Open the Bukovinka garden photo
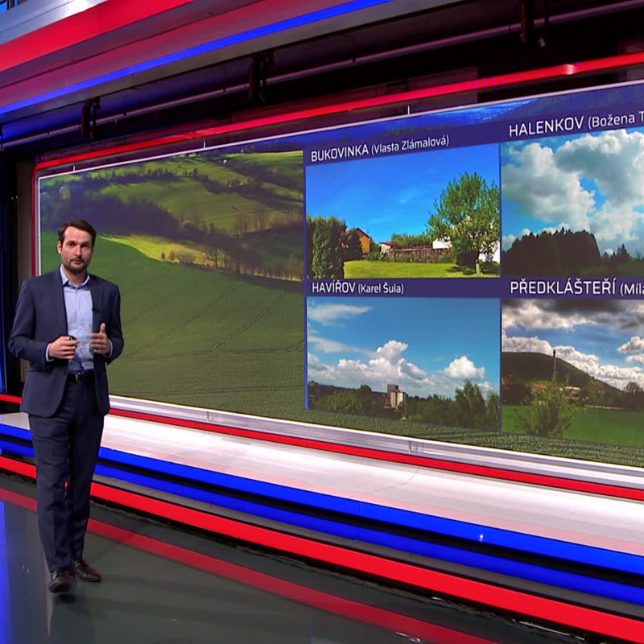The width and height of the screenshot is (644, 644). (402, 217)
